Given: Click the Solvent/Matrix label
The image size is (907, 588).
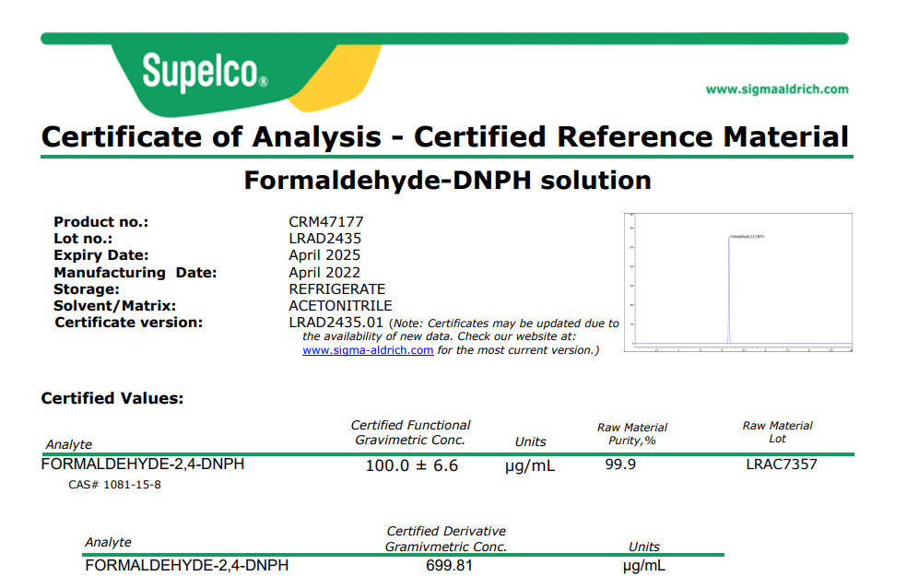Looking at the screenshot, I should click(115, 306).
